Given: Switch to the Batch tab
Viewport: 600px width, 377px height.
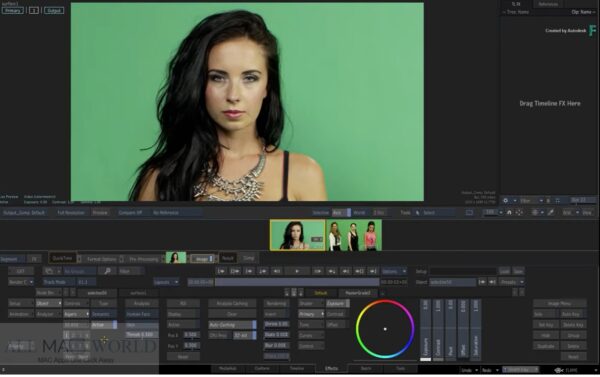Looking at the screenshot, I should 366,369.
